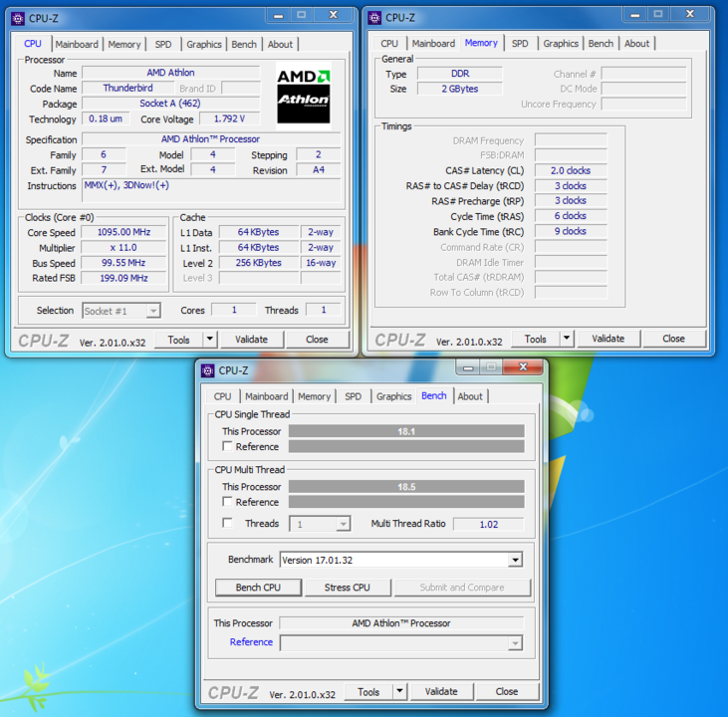The height and width of the screenshot is (717, 728).
Task: Switch to the Mainboard tab in the CPU window
Action: pyautogui.click(x=77, y=44)
